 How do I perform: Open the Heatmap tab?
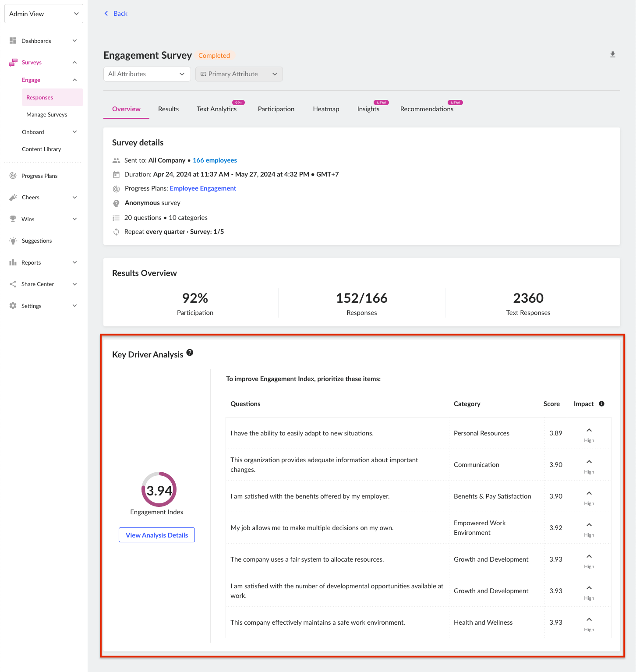pos(326,109)
